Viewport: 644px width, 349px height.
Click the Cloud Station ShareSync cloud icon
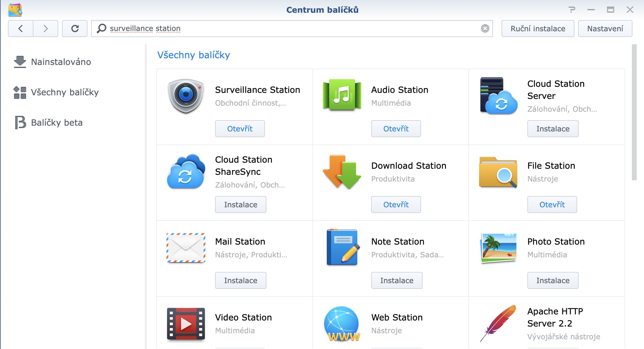click(185, 171)
